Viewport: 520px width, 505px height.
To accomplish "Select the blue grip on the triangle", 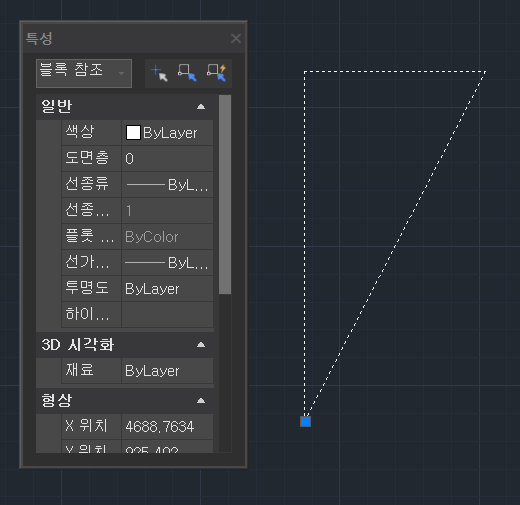I will tap(305, 421).
